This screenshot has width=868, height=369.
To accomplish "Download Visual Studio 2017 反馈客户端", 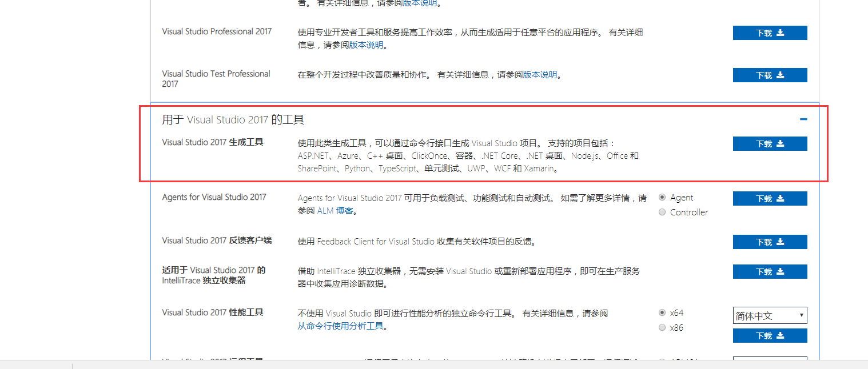I will [x=770, y=242].
